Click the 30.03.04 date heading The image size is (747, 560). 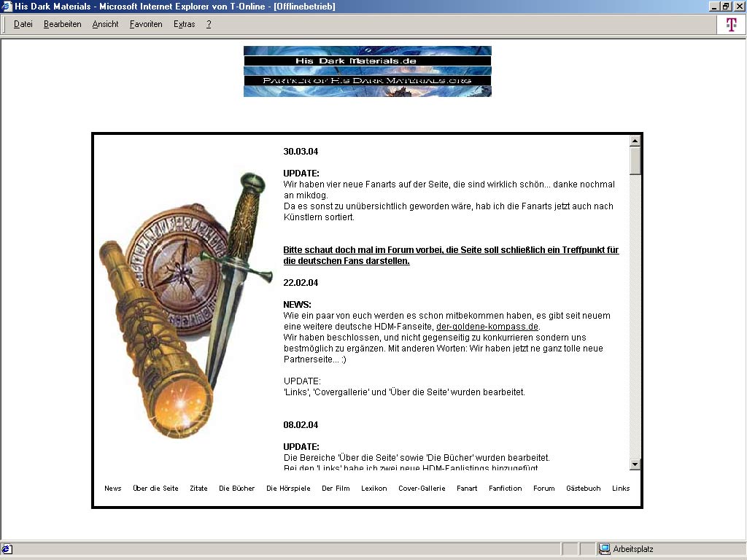[301, 152]
